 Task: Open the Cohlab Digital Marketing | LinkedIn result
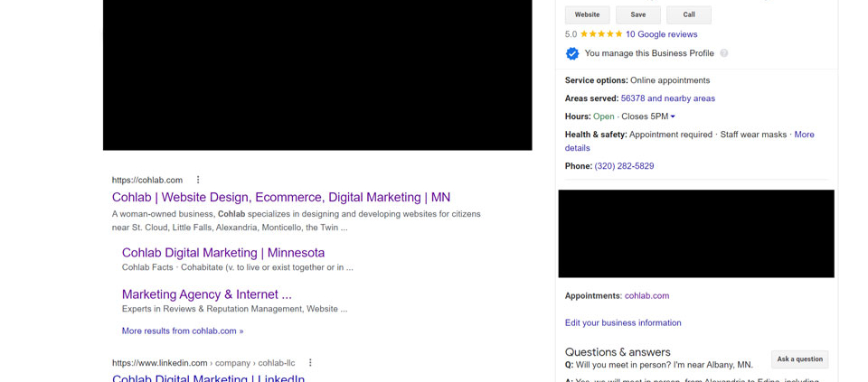[x=208, y=378]
